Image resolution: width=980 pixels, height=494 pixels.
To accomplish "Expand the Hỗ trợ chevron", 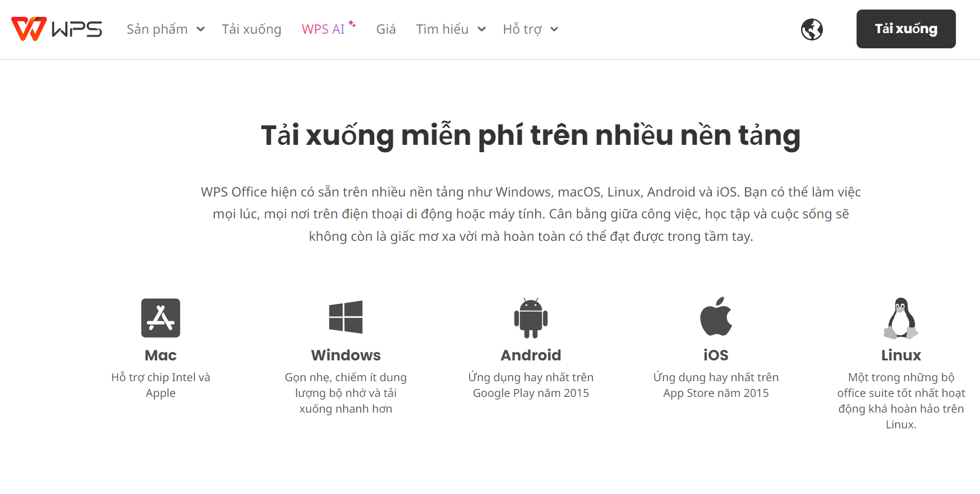I will (x=554, y=29).
